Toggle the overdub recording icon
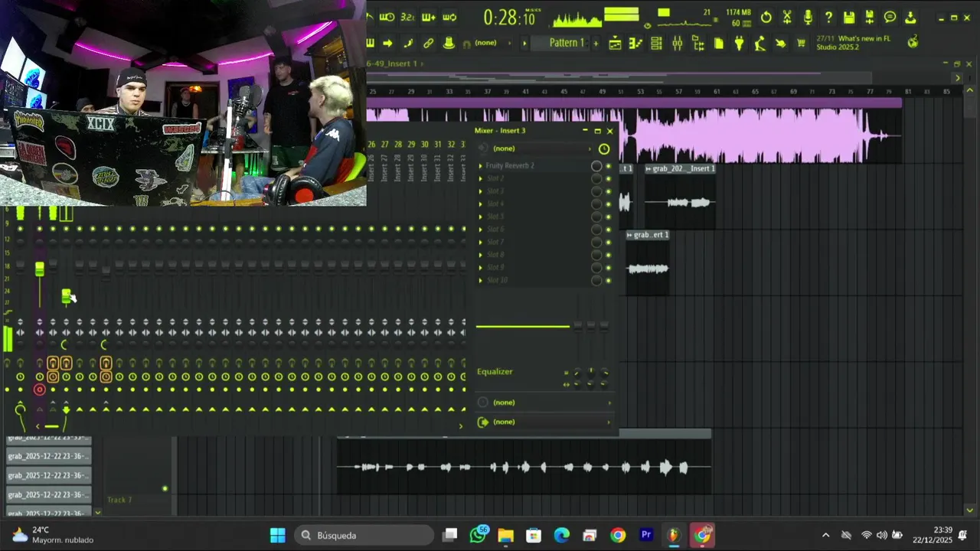Viewport: 980px width, 551px height. click(429, 17)
